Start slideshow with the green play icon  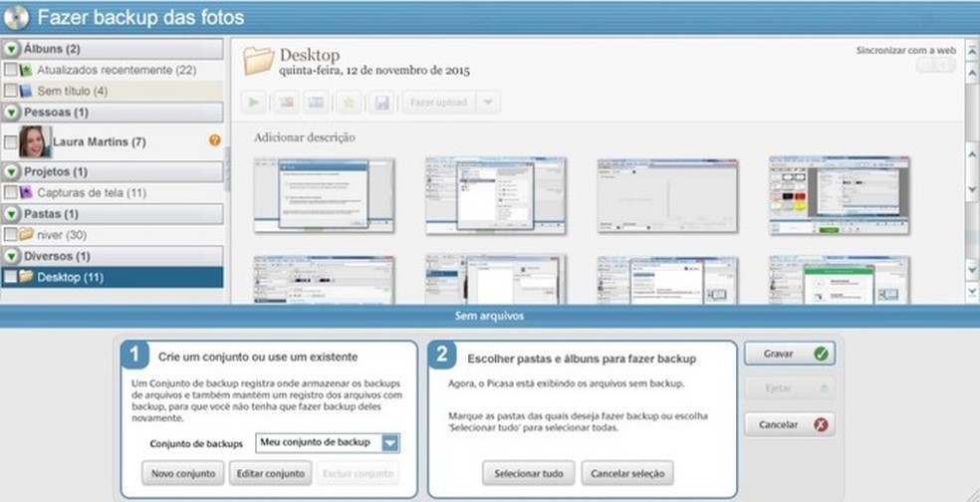point(253,103)
